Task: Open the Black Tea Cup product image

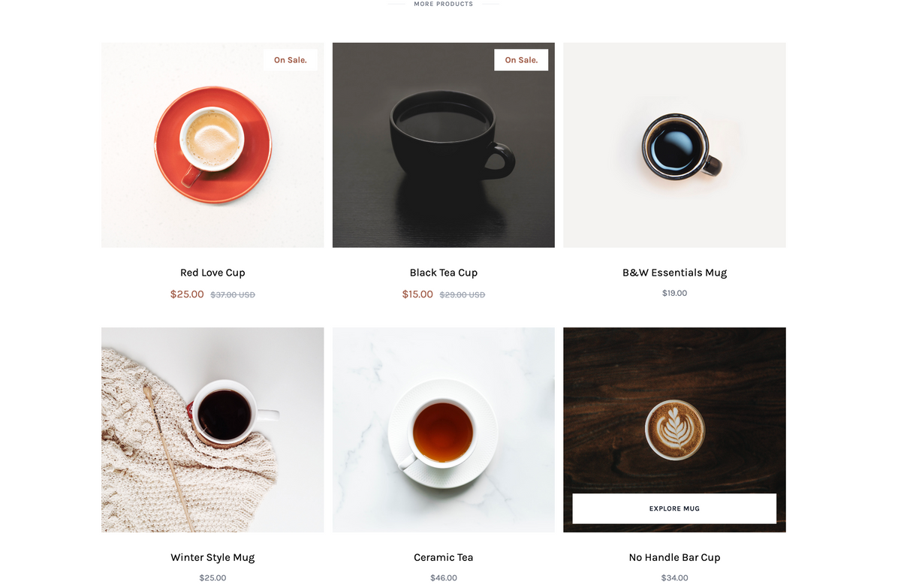Action: pyautogui.click(x=444, y=145)
